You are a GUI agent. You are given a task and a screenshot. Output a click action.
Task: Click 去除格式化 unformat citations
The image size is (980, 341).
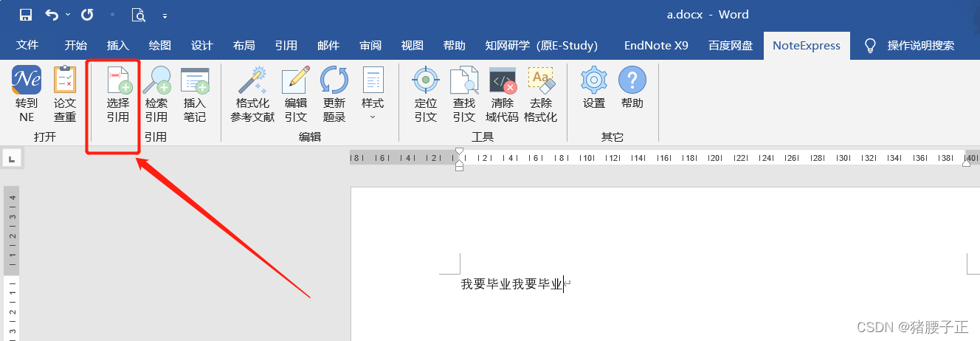541,94
